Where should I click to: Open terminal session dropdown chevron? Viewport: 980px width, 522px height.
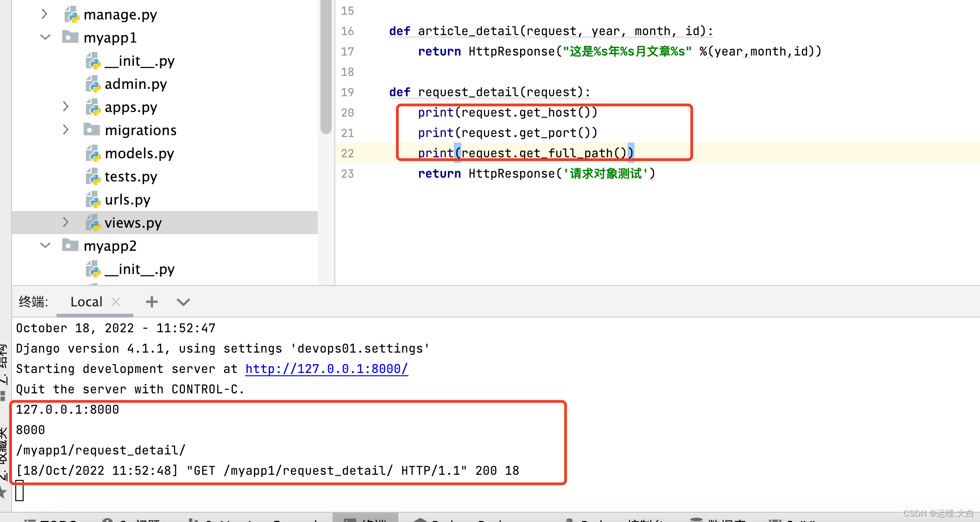(x=183, y=302)
